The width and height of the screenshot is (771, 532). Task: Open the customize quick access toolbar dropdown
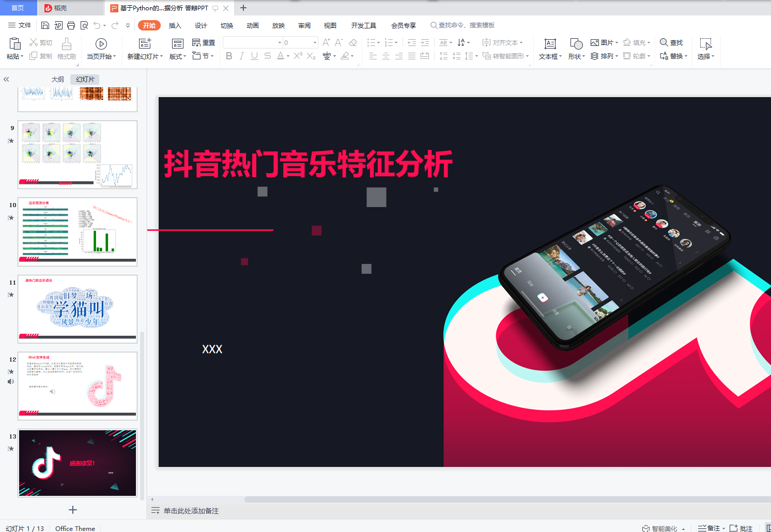point(128,25)
